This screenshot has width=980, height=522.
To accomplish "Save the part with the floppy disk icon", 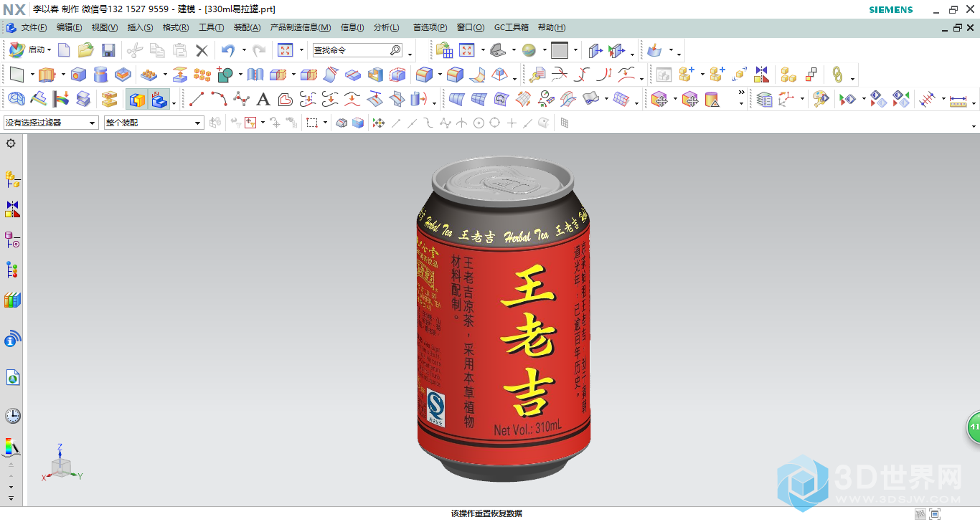I will click(108, 50).
